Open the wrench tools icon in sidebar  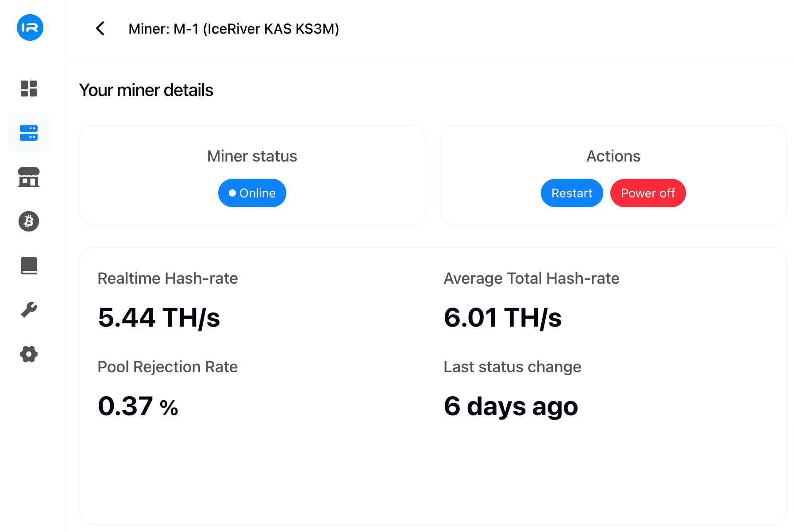(29, 310)
